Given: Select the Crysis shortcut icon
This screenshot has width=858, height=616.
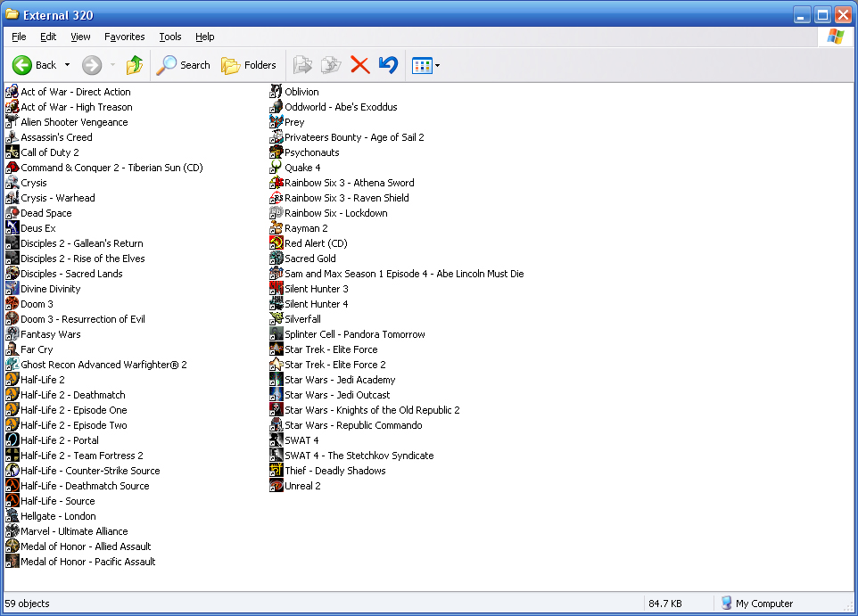Looking at the screenshot, I should click(12, 182).
